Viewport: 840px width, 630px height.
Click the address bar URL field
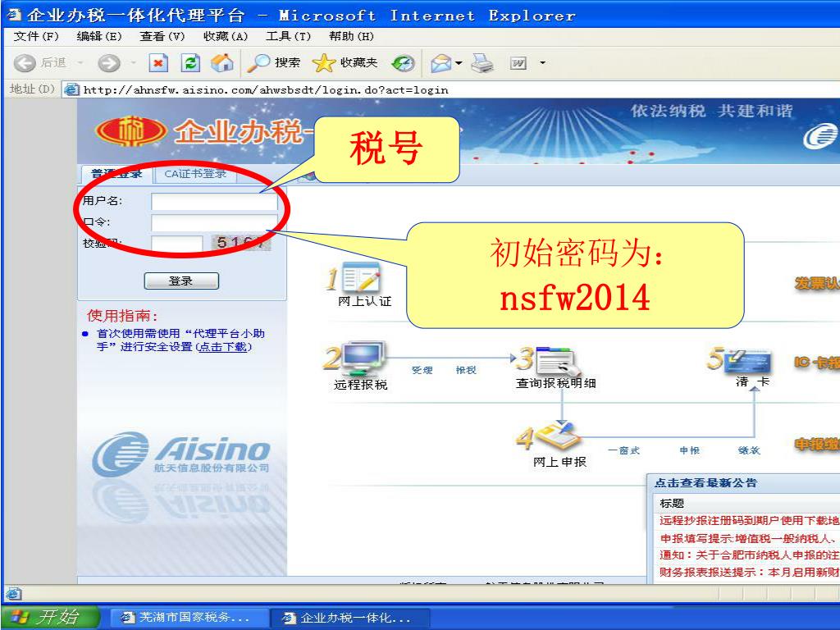pos(450,89)
